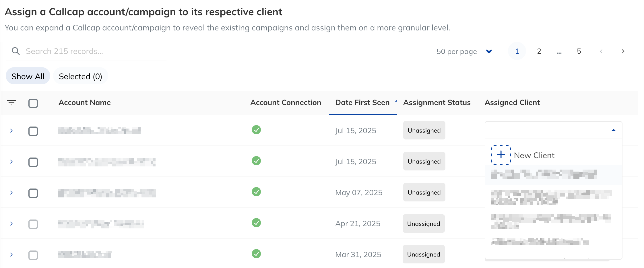Screen dimensions: 644x268
Task: Click the first Jul 15, 2025 date
Action: pyautogui.click(x=356, y=131)
